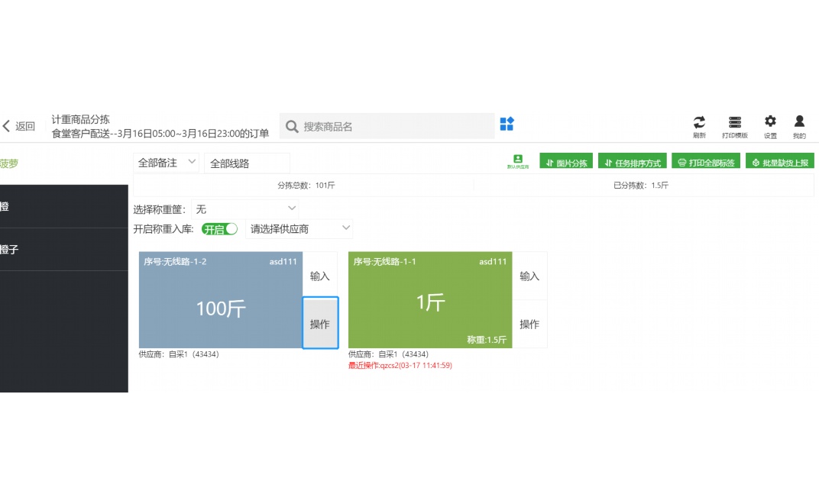Open the 全部备注 dropdown
The image size is (819, 504).
(166, 163)
